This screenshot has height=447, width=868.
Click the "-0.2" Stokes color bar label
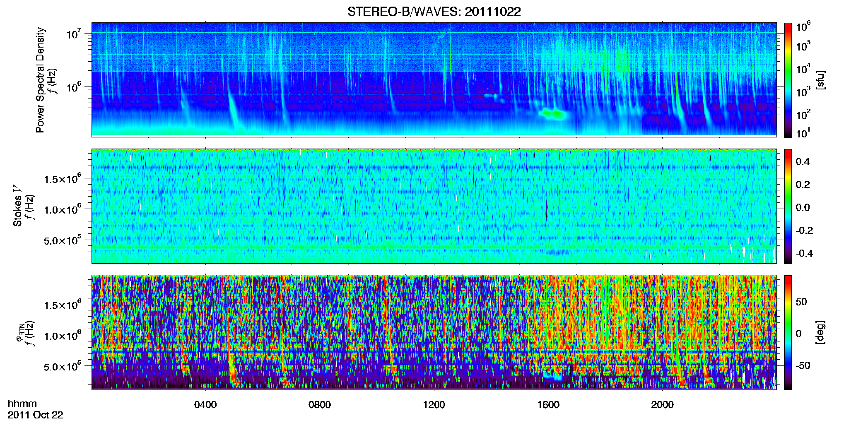point(804,231)
